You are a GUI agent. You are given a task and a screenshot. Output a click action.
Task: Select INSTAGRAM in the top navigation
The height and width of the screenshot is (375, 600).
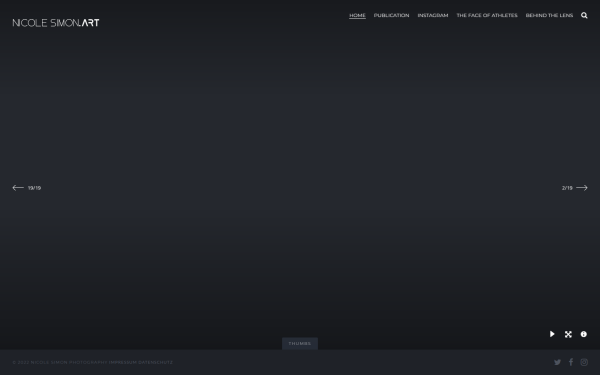(433, 15)
